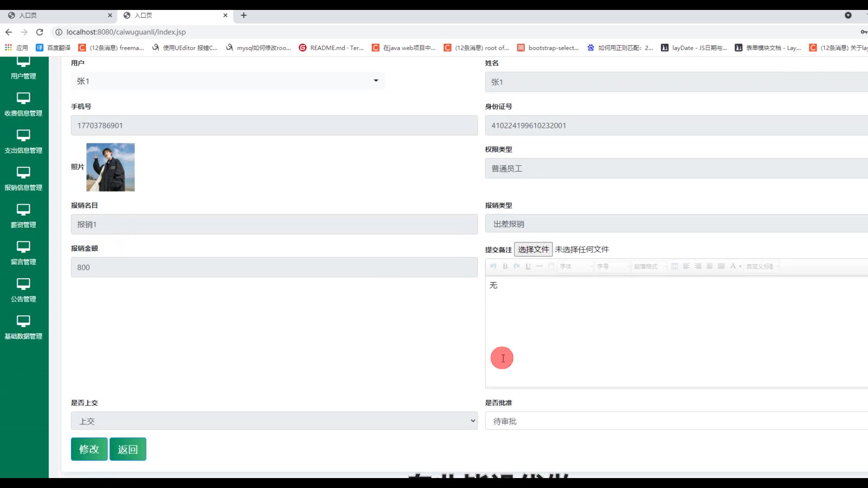The height and width of the screenshot is (488, 868).
Task: Open the 字体 font dropdown in editor
Action: click(x=575, y=267)
